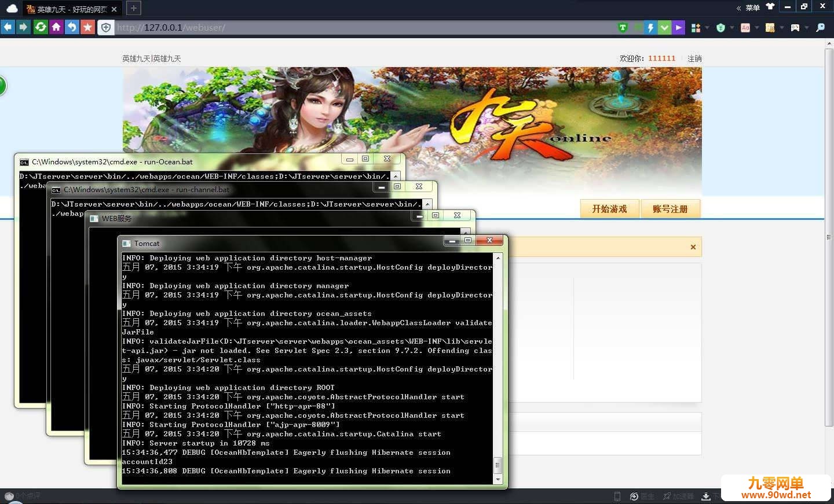This screenshot has height=504, width=834.
Task: Expand the arrow beside the gamepad icon
Action: point(807,27)
